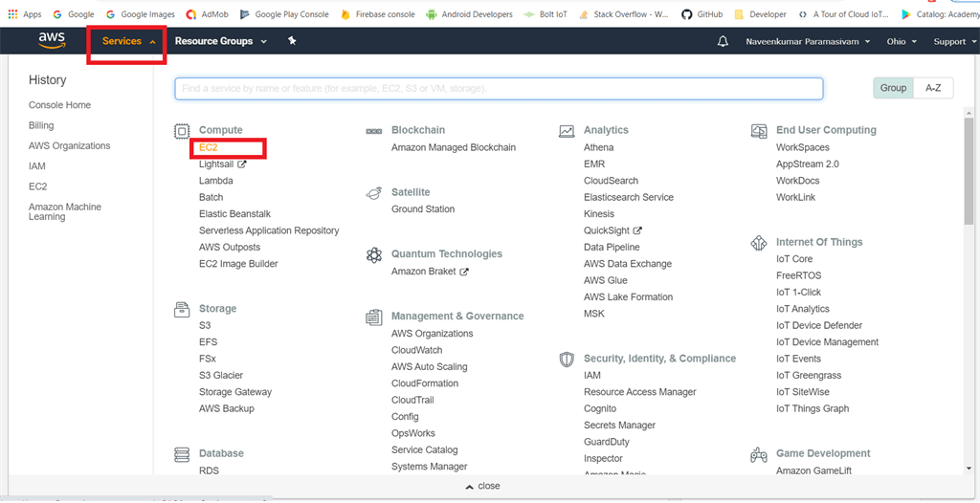This screenshot has height=503, width=980.
Task: Open Amazon Managed Blockchain
Action: coord(454,147)
